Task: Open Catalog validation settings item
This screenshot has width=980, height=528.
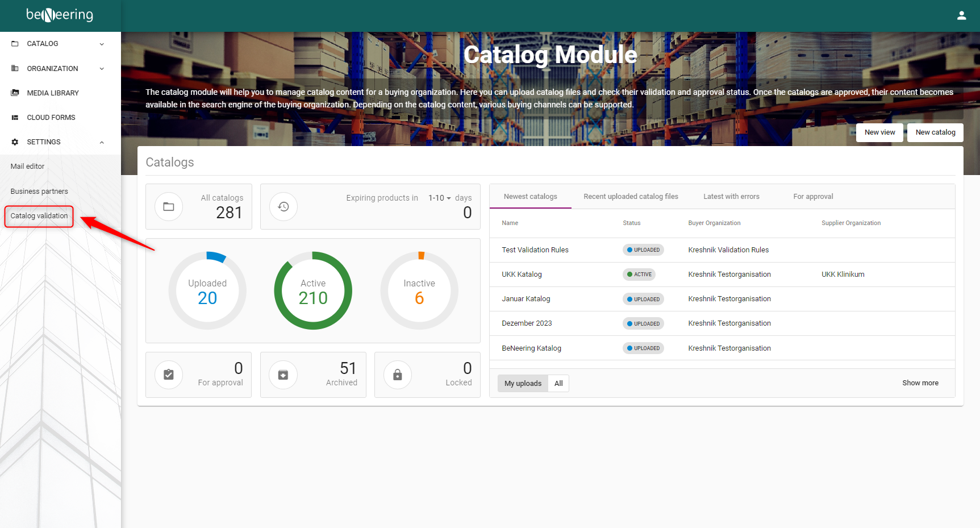Action: coord(39,216)
